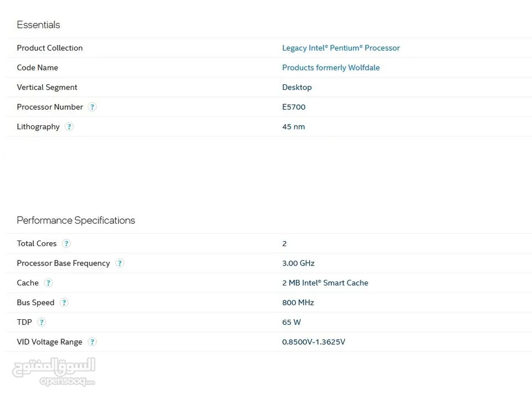
Task: Follow the Products formerly Wolfdale link
Action: (x=331, y=68)
